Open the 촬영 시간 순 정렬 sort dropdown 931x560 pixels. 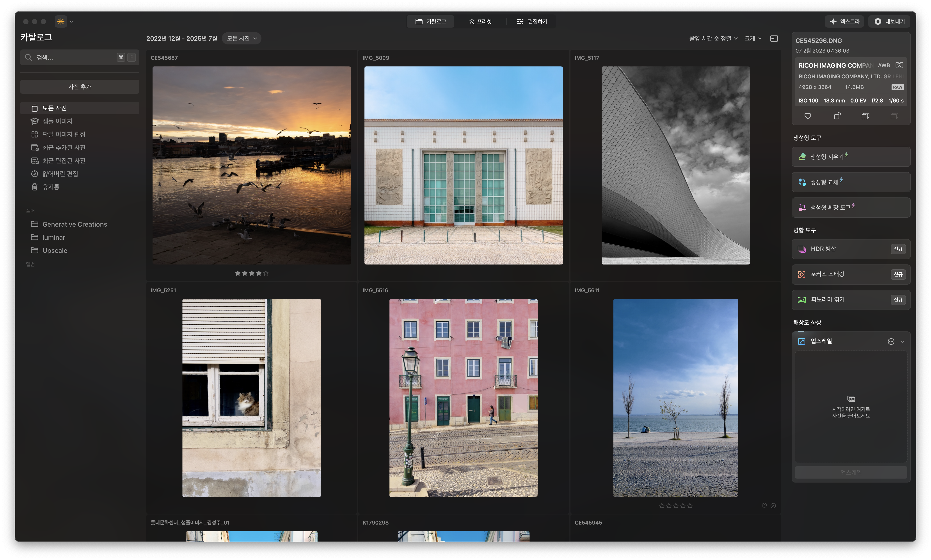(713, 39)
